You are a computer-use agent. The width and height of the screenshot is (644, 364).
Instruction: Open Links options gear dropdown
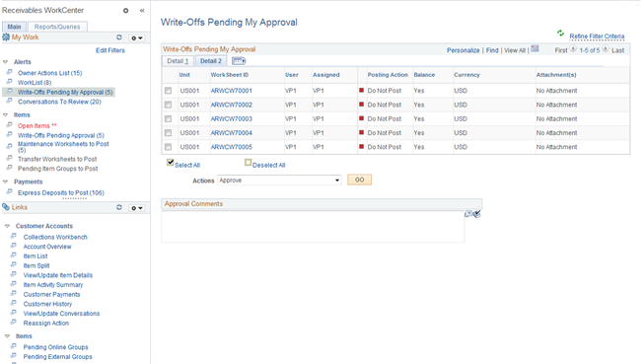(x=137, y=208)
